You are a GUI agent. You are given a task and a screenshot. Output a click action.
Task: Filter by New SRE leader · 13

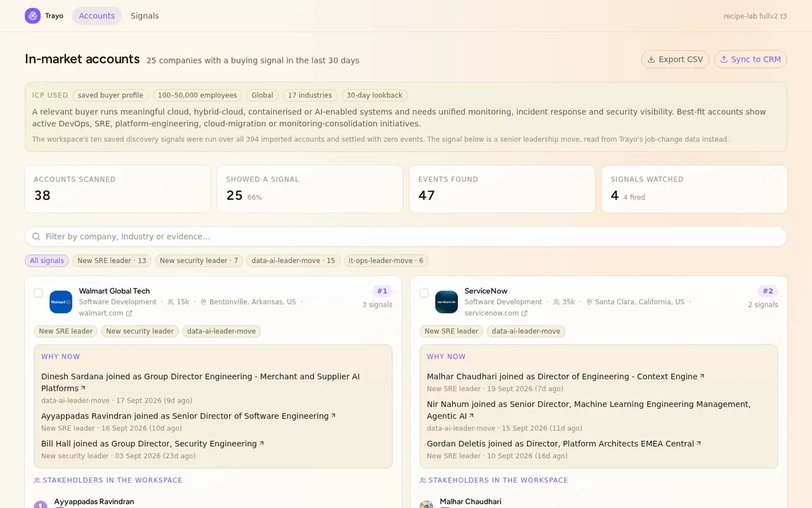pyautogui.click(x=112, y=261)
